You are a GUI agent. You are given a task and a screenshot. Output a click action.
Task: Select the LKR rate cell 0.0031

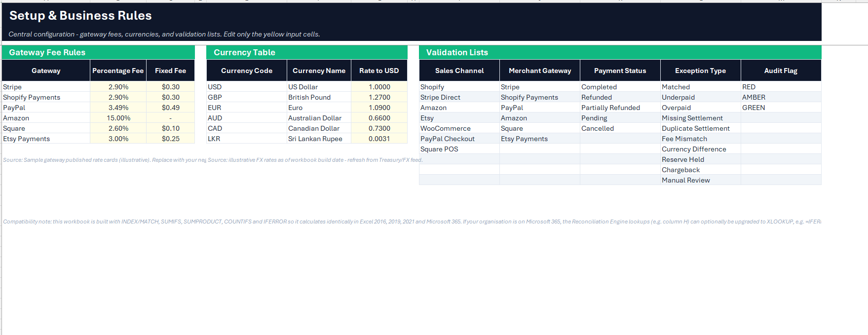[x=379, y=139]
